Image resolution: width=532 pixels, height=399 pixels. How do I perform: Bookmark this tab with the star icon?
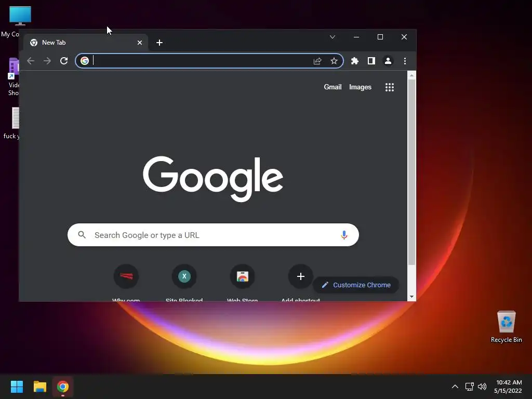334,61
